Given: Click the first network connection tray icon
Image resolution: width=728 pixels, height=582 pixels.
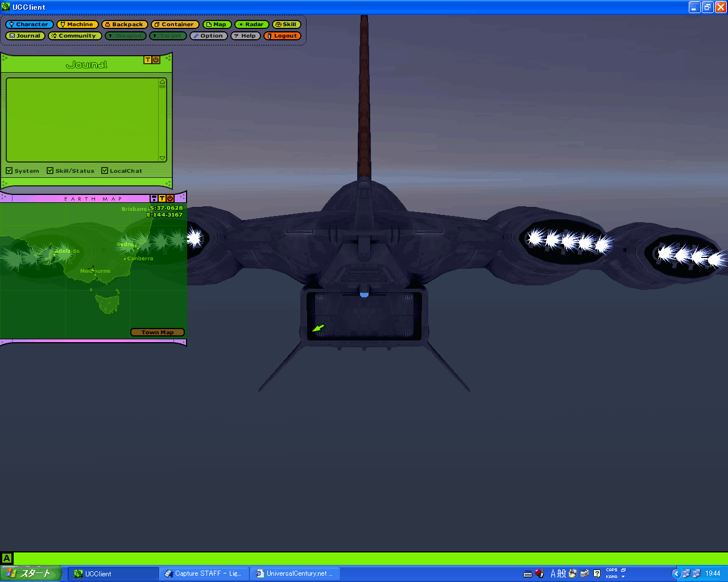Looking at the screenshot, I should click(x=686, y=574).
